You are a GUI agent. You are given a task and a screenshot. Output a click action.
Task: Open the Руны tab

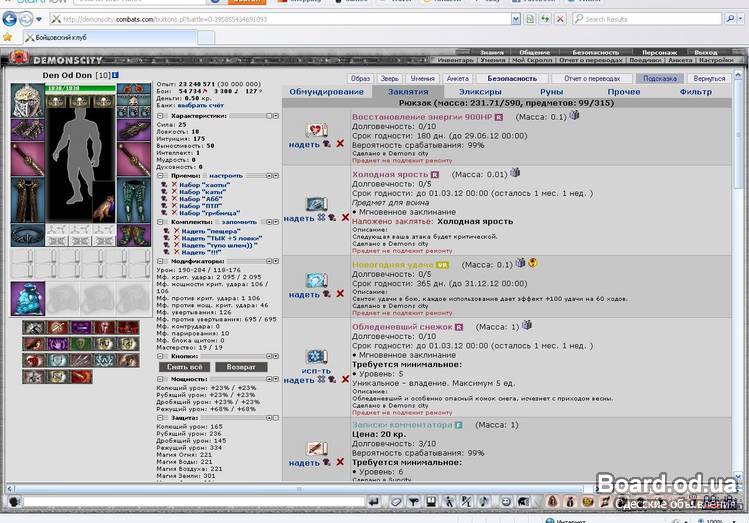tap(552, 92)
